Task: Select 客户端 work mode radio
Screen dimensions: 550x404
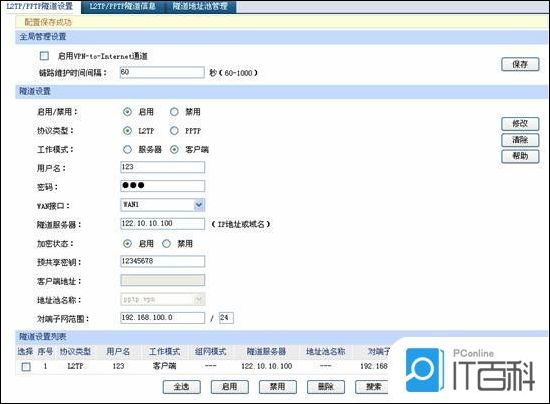Action: click(x=174, y=150)
